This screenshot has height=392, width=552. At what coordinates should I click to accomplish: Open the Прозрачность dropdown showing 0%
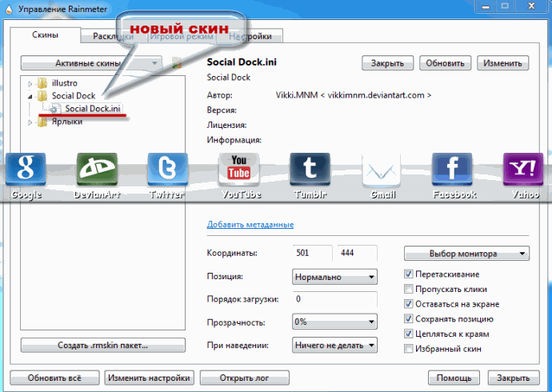click(x=334, y=322)
